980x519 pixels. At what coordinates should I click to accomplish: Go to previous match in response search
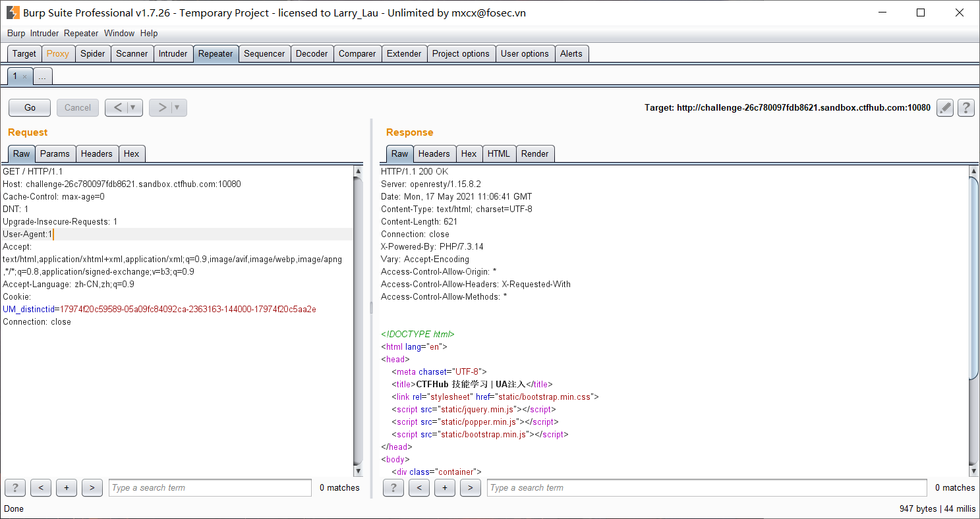(x=419, y=487)
